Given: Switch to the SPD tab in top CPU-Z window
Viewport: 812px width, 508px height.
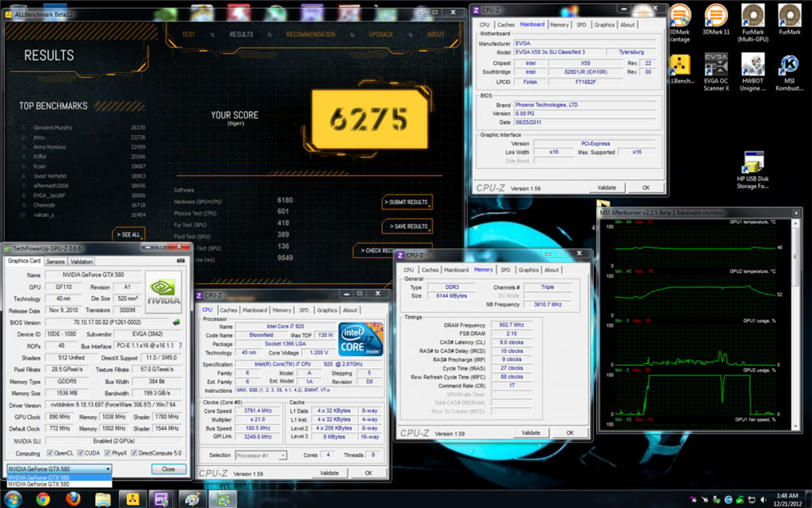Looking at the screenshot, I should (x=581, y=25).
